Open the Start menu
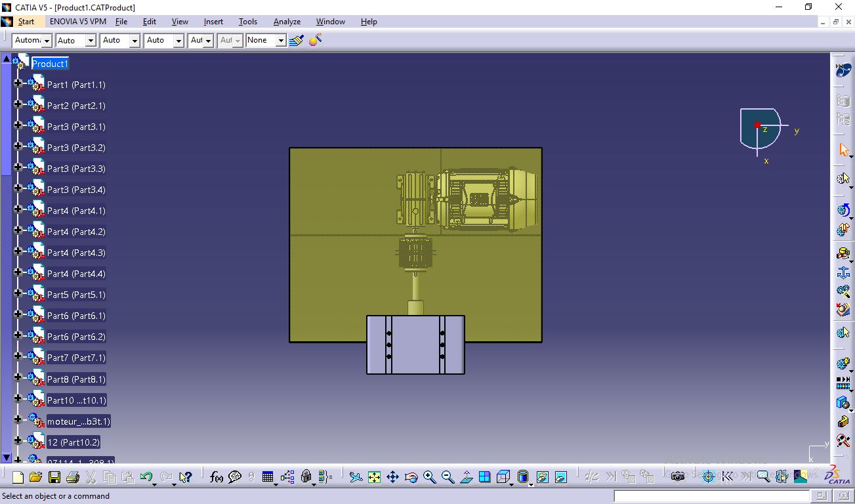Screen dimensions: 855x504 click(x=26, y=22)
